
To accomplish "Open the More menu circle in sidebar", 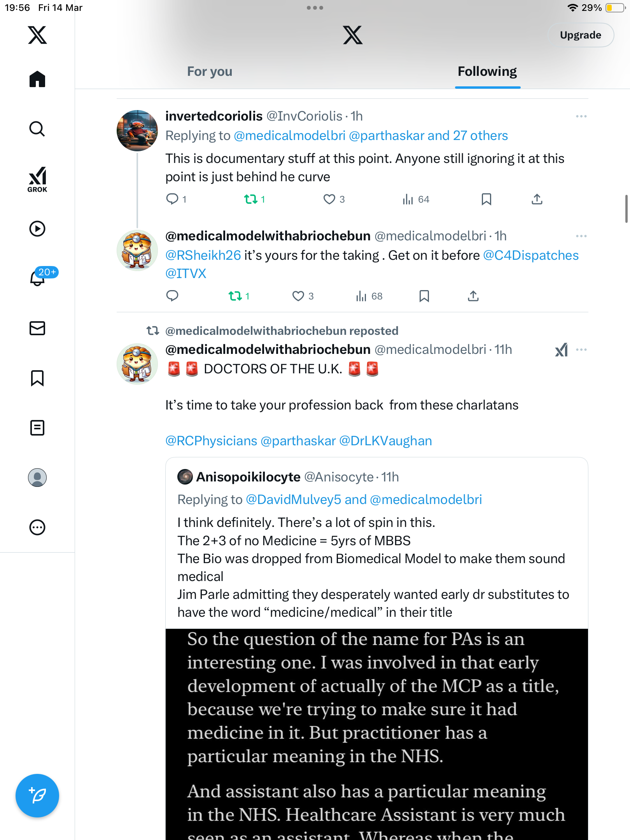I will (x=37, y=527).
